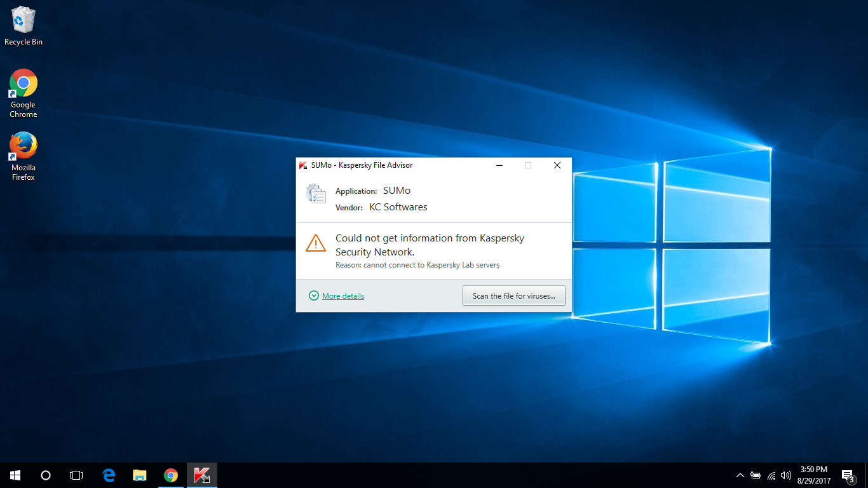
Task: Click Scan the file for viruses button
Action: click(514, 296)
